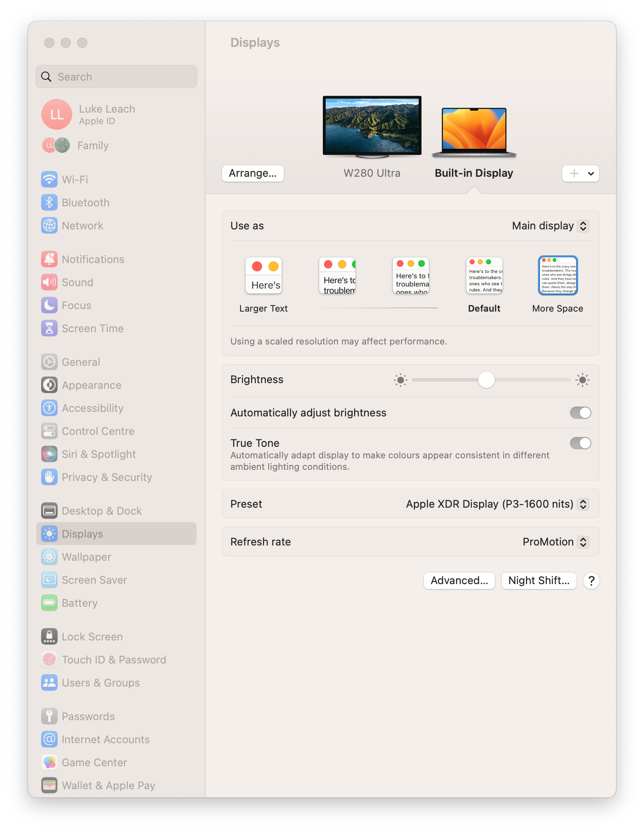
Task: Toggle the True Tone switch
Action: (580, 443)
